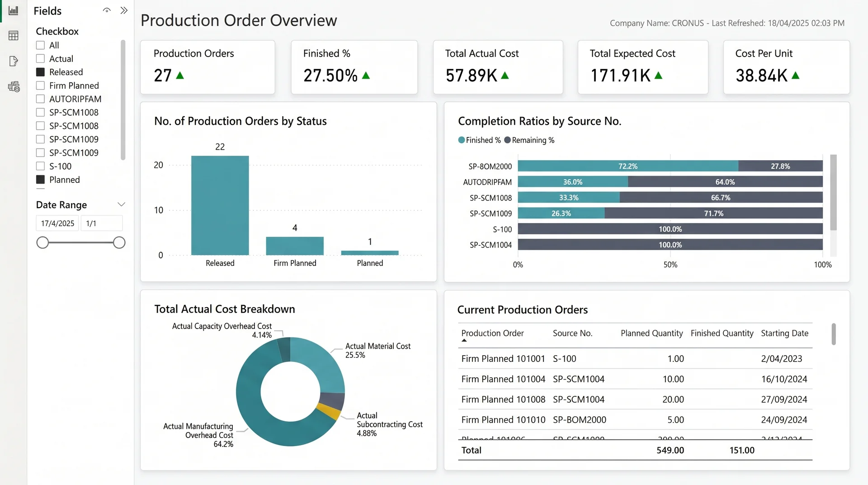
Task: Click the 64.0% remaining segment of AUTODRIPFAM
Action: 725,182
